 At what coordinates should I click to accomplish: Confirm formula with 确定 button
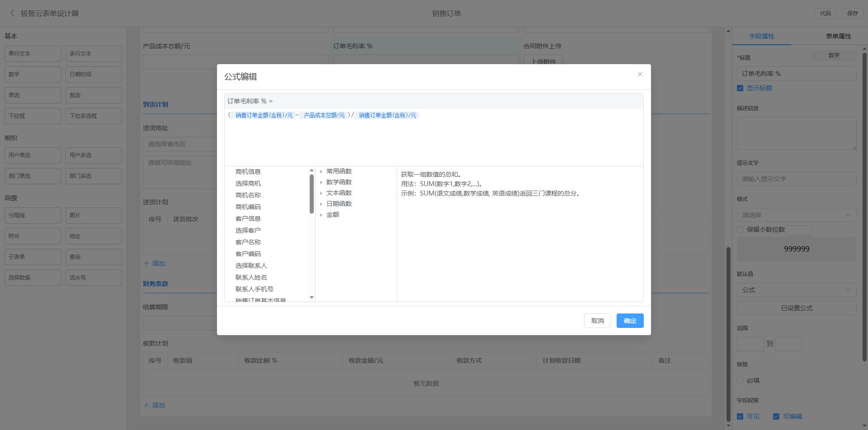630,321
